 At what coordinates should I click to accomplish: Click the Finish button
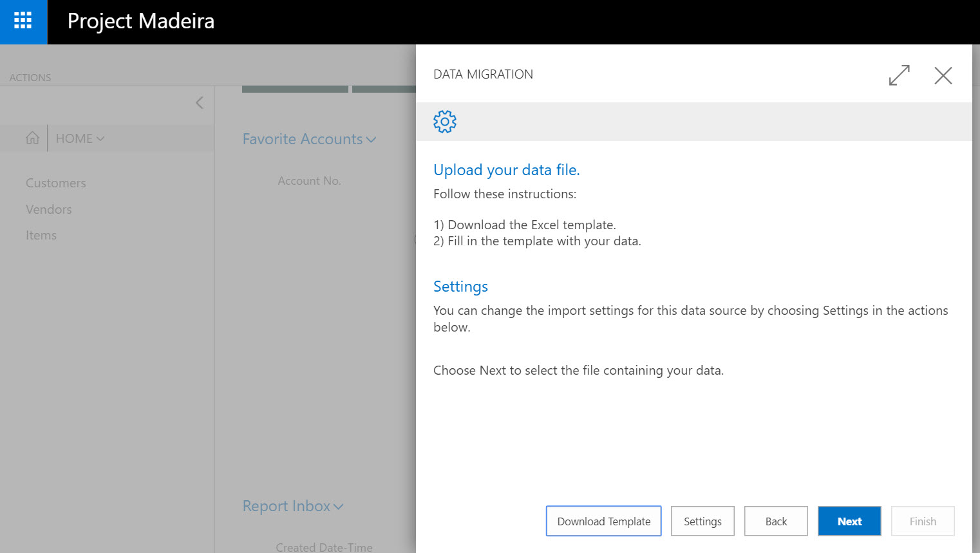click(922, 521)
